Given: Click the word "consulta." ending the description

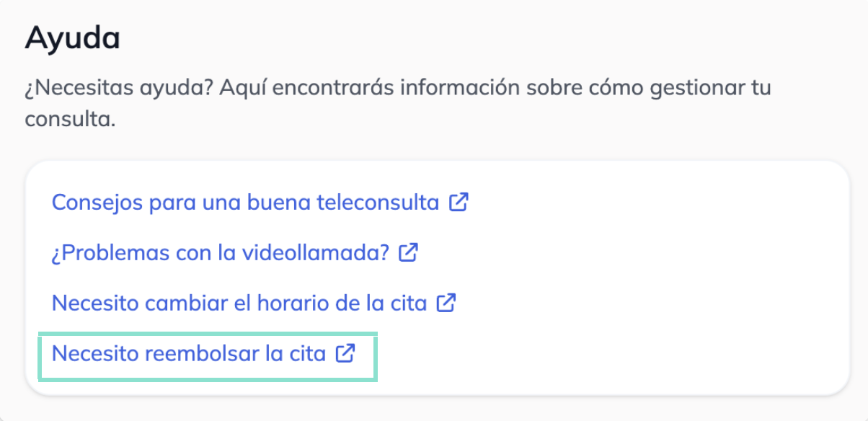Looking at the screenshot, I should (x=70, y=119).
